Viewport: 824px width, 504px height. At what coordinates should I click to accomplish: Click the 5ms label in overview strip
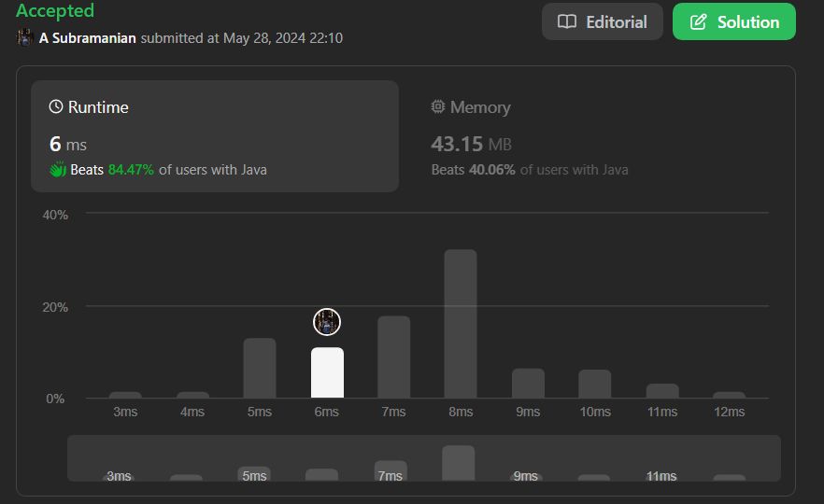[254, 476]
